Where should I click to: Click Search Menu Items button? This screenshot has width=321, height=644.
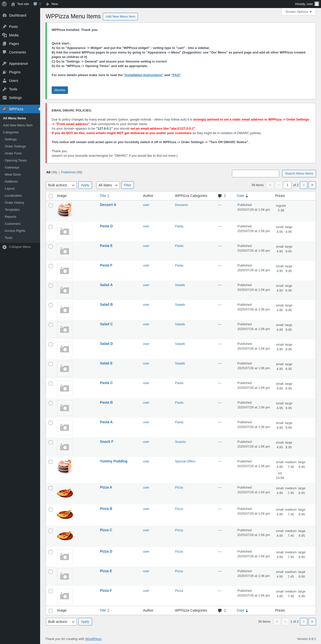point(299,174)
